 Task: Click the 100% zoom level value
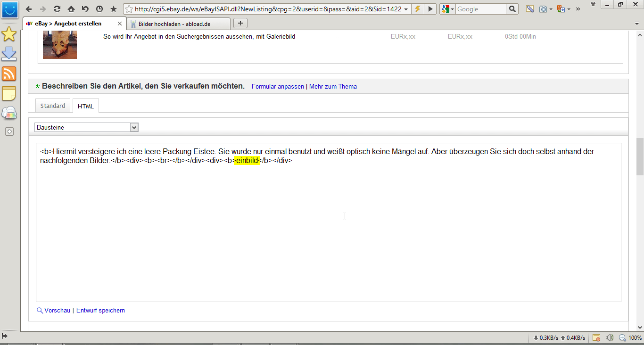tap(635, 337)
